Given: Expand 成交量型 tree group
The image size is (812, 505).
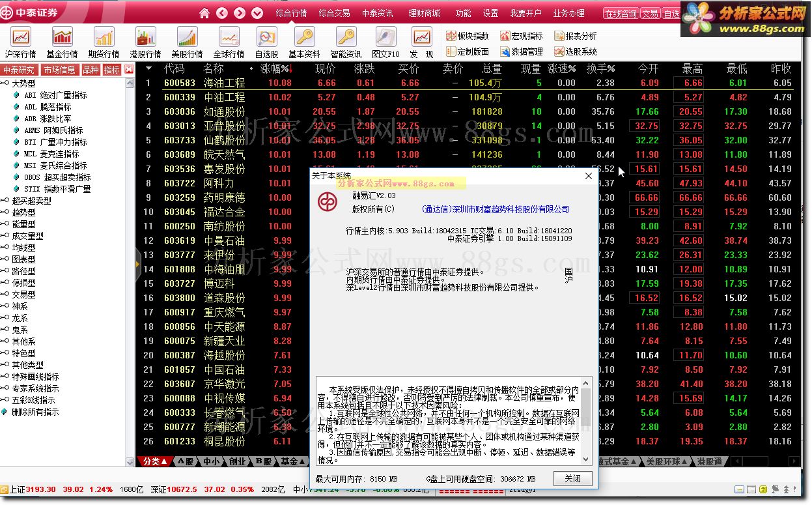Looking at the screenshot, I should [x=5, y=236].
